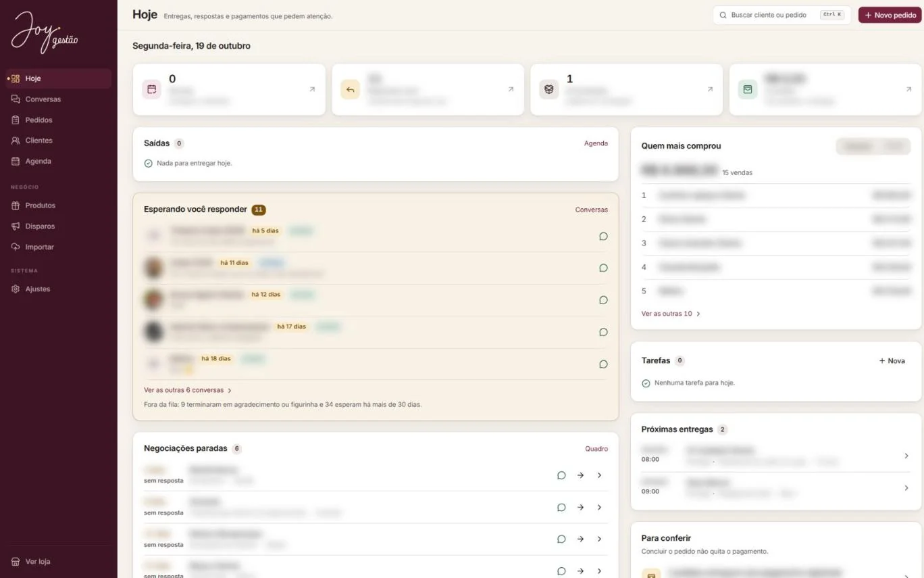924x578 pixels.
Task: Click the date "Segunda-feira, 19 de outubro"
Action: click(191, 46)
